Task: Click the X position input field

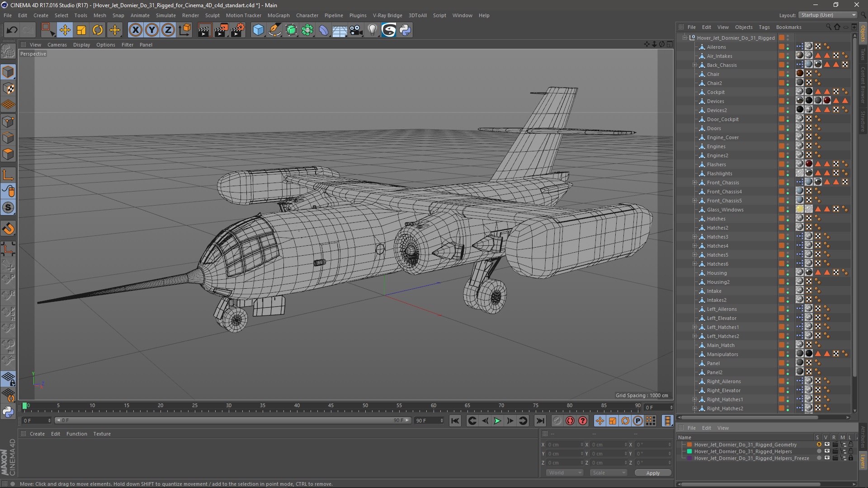Action: [x=565, y=445]
